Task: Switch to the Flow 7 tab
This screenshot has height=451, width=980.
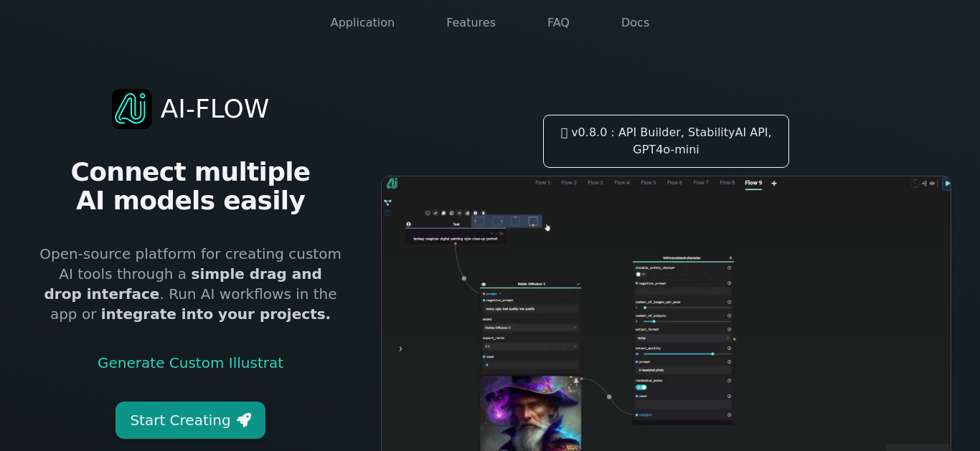Action: click(x=701, y=183)
